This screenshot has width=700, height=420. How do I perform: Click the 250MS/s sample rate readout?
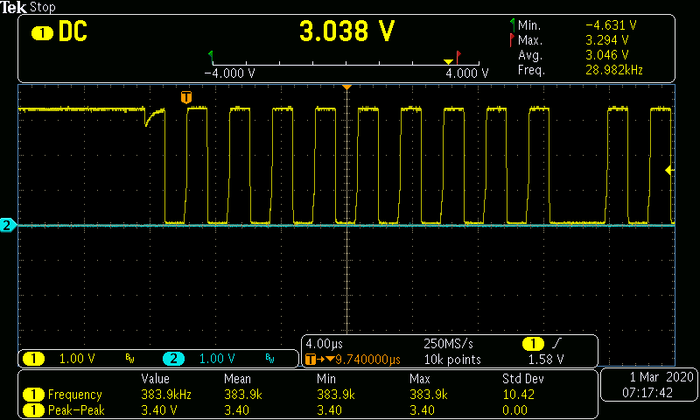tap(448, 344)
